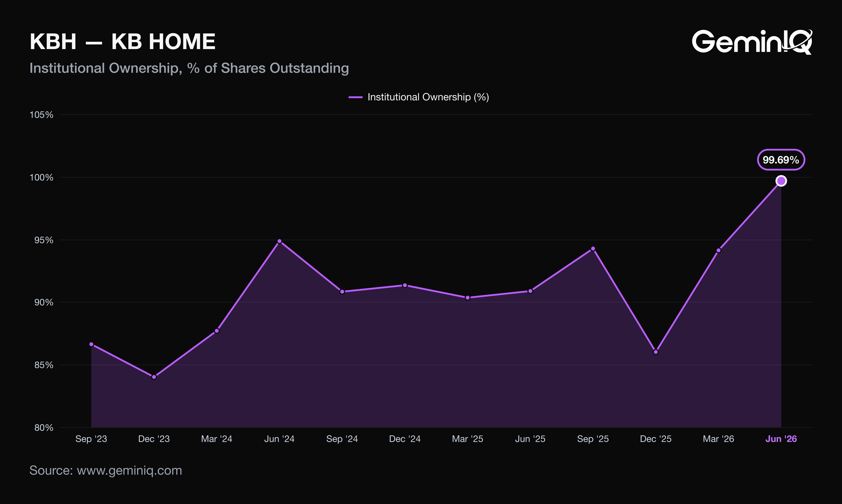Select the Dec '23 data point marker
842x504 pixels.
tap(154, 377)
